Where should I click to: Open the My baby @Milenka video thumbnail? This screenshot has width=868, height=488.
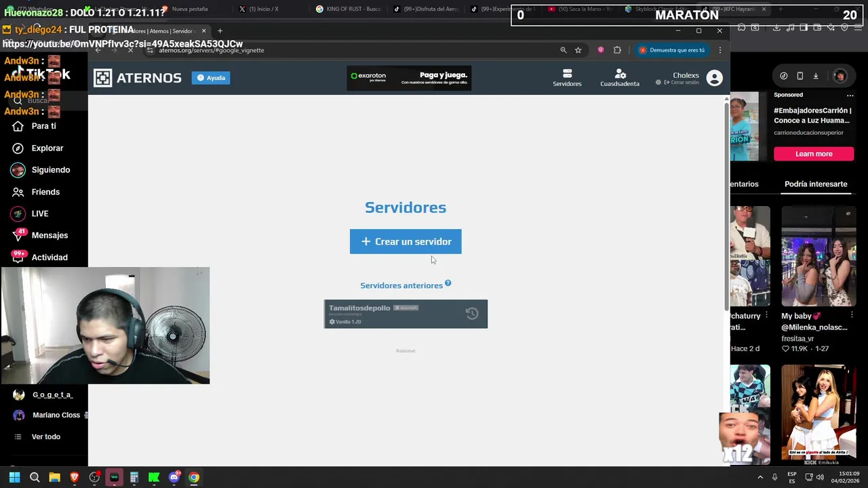[x=818, y=256]
